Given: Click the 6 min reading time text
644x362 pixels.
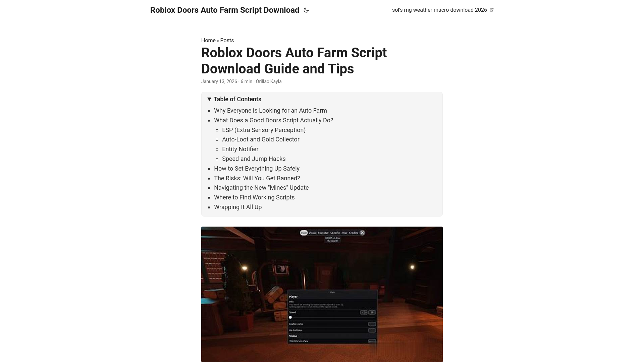Looking at the screenshot, I should (246, 81).
